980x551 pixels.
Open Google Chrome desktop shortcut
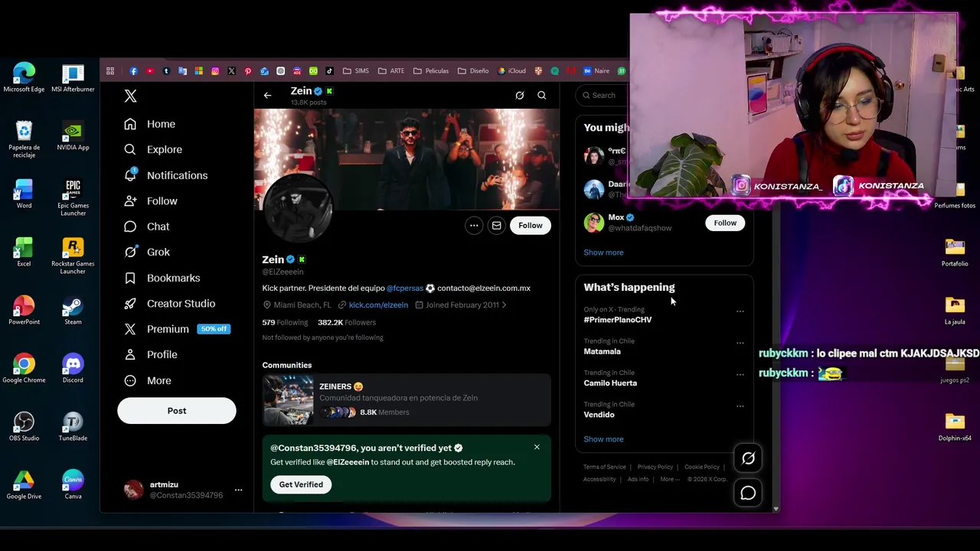click(x=24, y=368)
